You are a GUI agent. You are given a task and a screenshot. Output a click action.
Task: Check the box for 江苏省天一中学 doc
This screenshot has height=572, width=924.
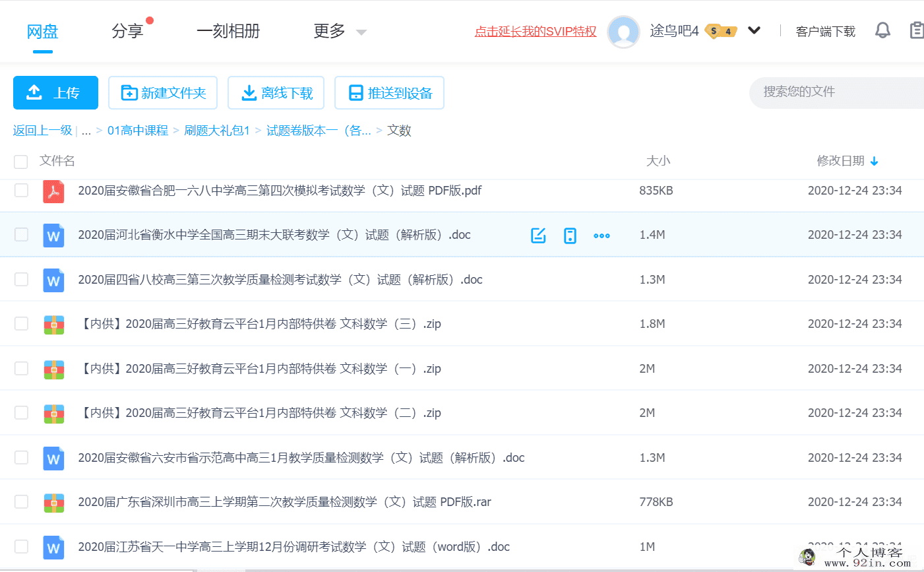click(x=21, y=546)
